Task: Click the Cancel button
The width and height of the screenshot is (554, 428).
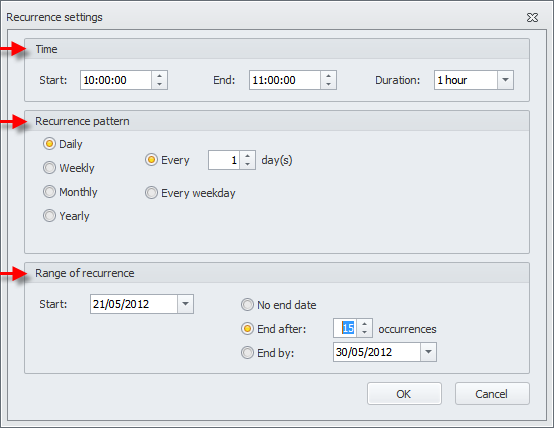Action: click(492, 393)
